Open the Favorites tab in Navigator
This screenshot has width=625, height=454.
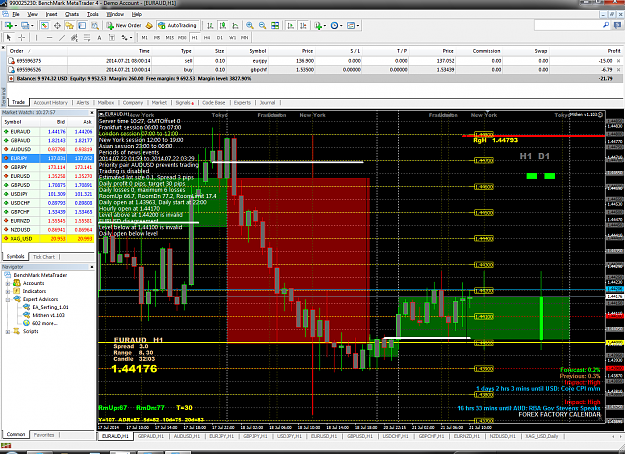pyautogui.click(x=43, y=435)
